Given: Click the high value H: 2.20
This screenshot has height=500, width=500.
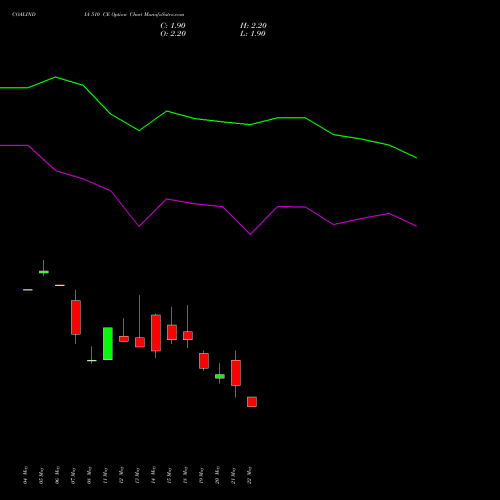Looking at the screenshot, I should [x=253, y=26].
